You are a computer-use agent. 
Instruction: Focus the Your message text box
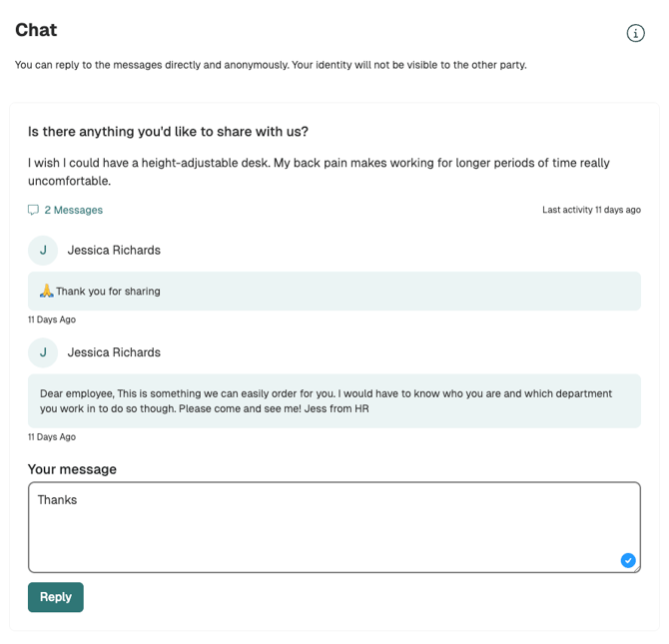click(x=334, y=526)
